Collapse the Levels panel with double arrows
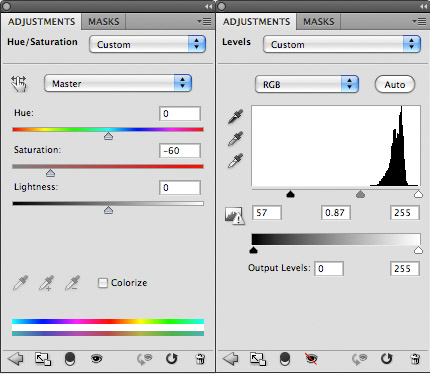This screenshot has height=374, width=430. 423,6
